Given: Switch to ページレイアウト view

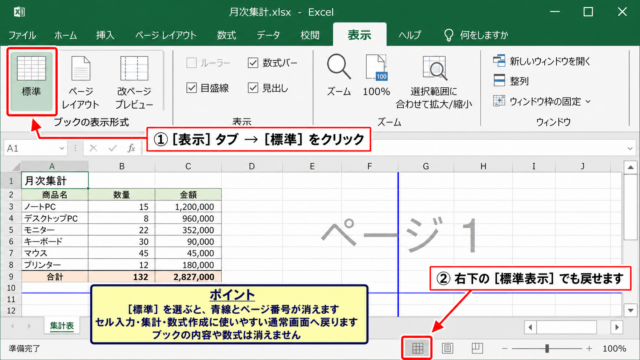Looking at the screenshot, I should pos(80,83).
